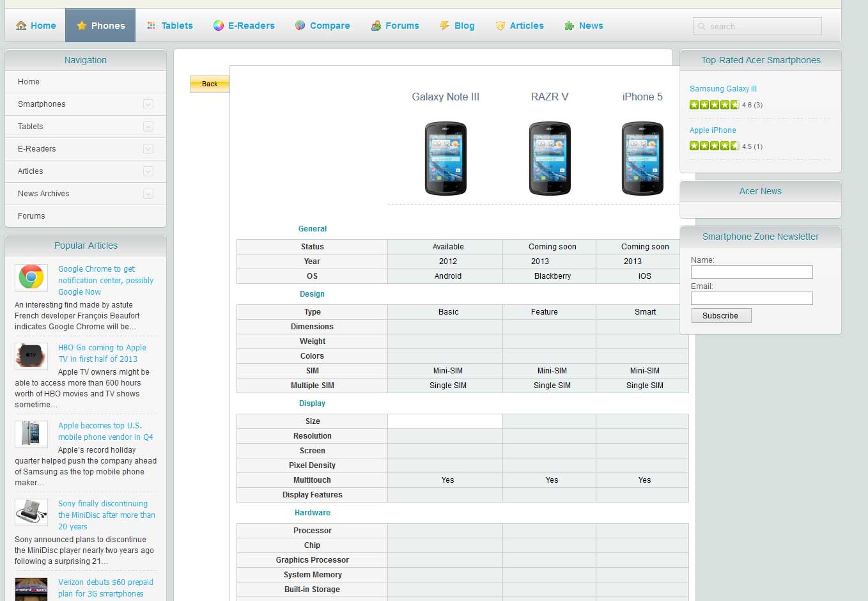Image resolution: width=868 pixels, height=601 pixels.
Task: Select News Archives in the Navigation sidebar
Action: (x=86, y=194)
